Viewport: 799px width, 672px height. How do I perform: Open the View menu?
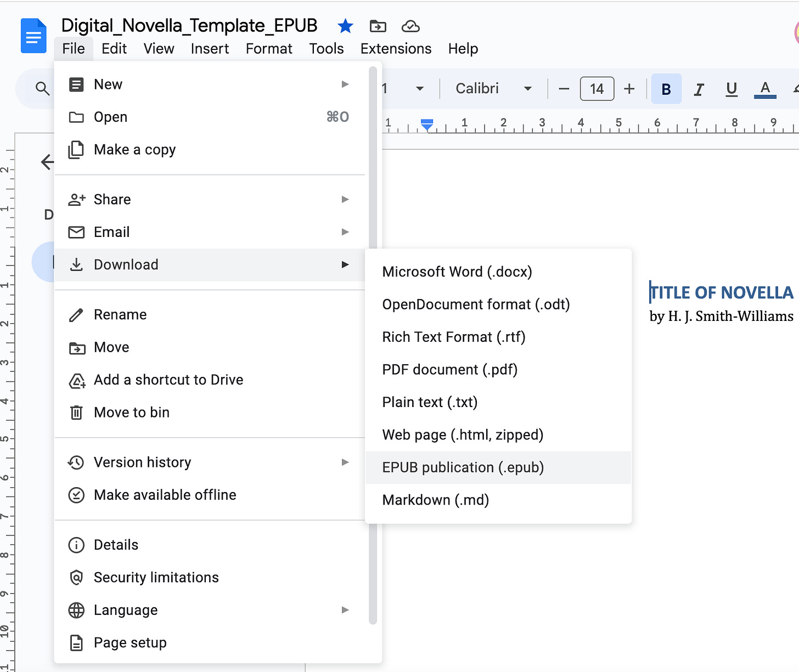click(159, 49)
